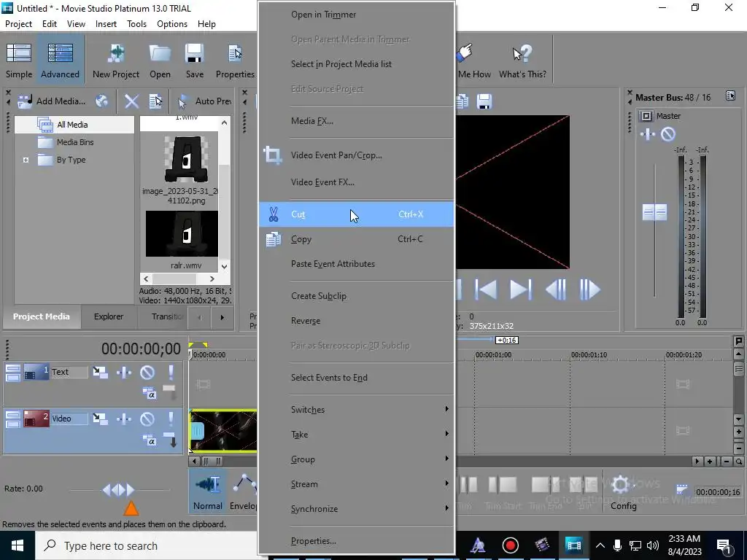The height and width of the screenshot is (560, 747).
Task: Open Master Bus FX icon
Action: [x=648, y=134]
